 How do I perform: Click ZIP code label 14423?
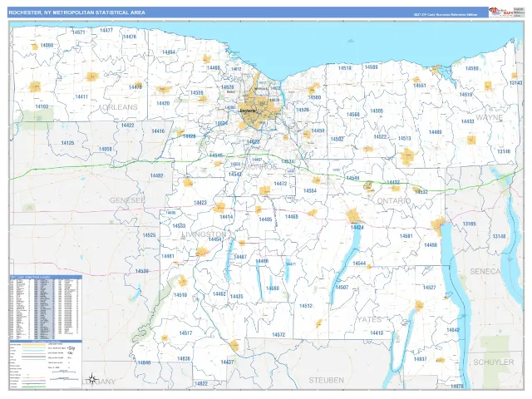tap(200, 203)
